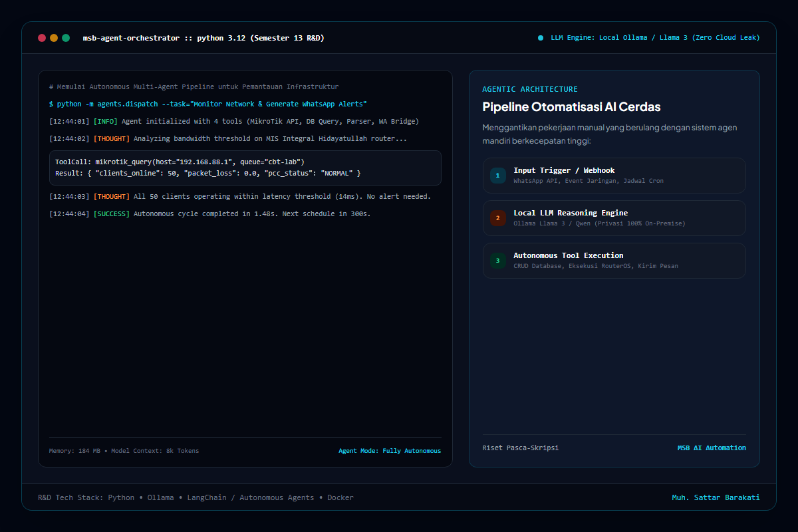
Task: Click step badge 3 for Tool Execution
Action: point(498,261)
